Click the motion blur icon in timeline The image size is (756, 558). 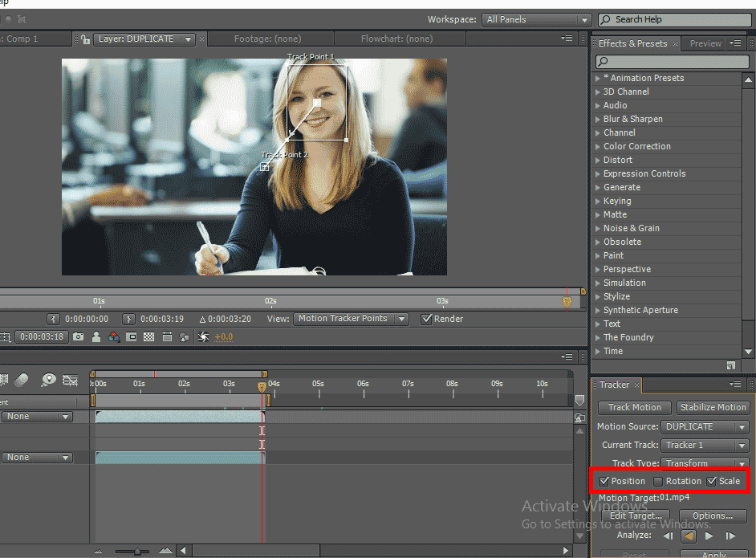tap(22, 380)
